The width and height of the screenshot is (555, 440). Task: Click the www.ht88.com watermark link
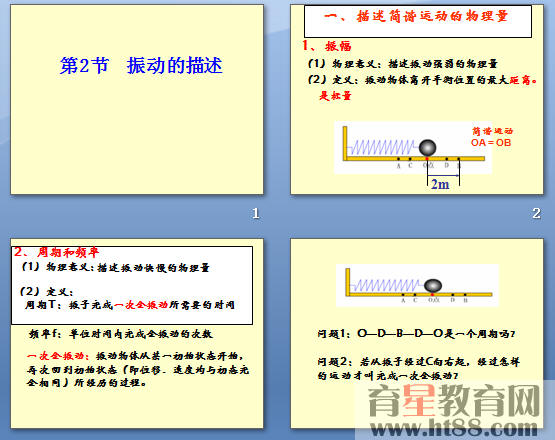[x=453, y=428]
